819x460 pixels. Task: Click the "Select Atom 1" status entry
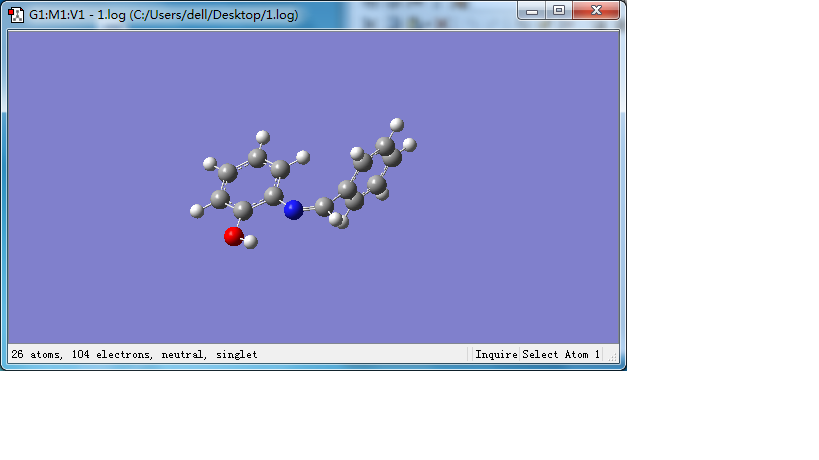(561, 355)
